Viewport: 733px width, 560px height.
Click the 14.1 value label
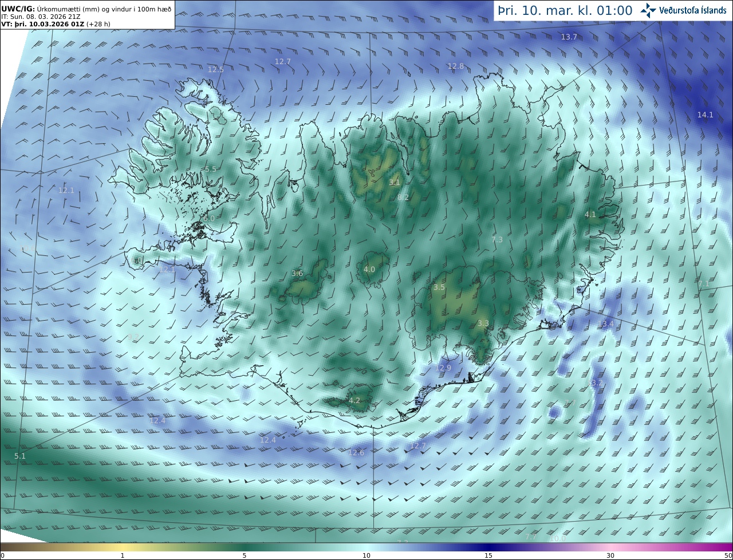click(x=705, y=115)
